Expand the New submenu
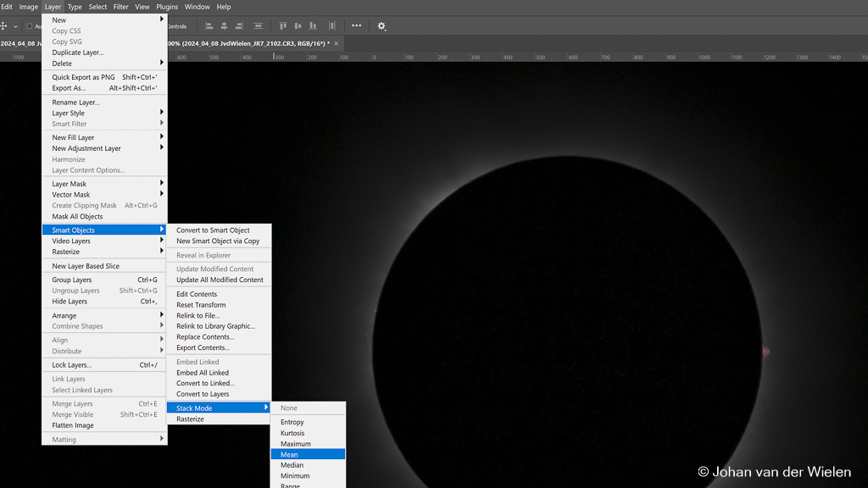Image resolution: width=868 pixels, height=488 pixels. pos(104,20)
